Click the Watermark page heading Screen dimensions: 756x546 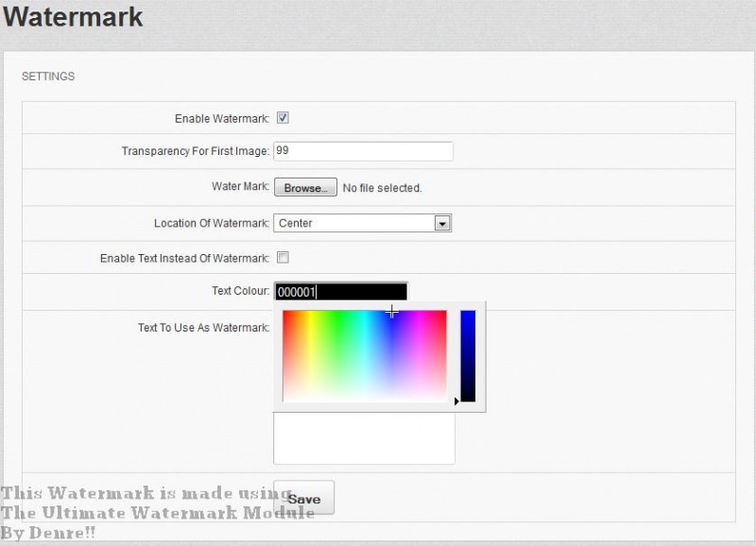(73, 17)
